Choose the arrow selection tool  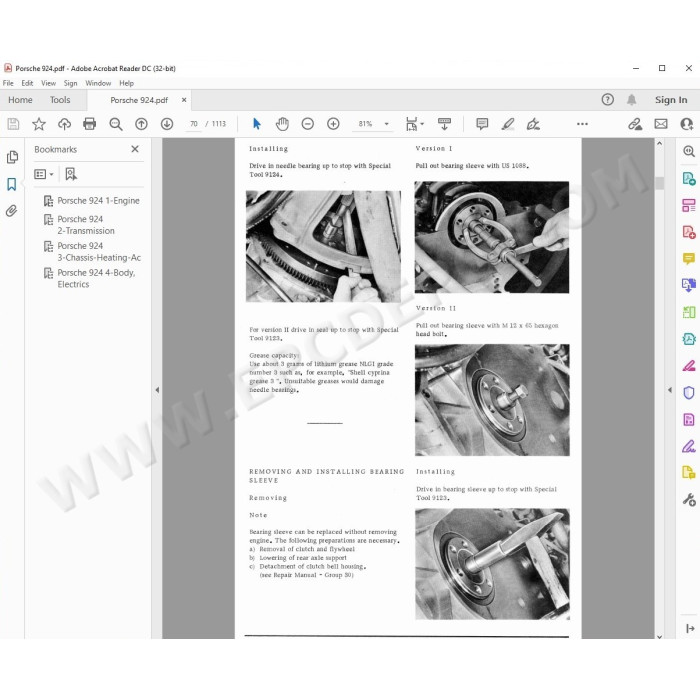coord(257,124)
